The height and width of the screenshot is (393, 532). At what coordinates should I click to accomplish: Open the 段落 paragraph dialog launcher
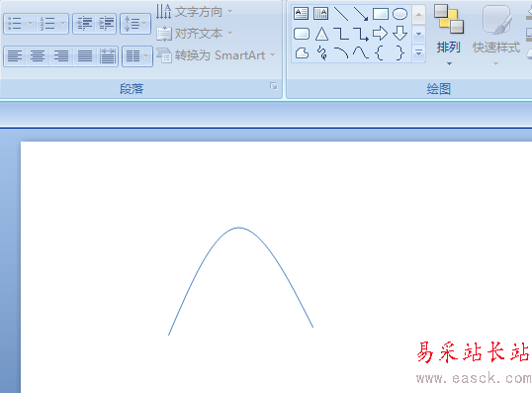coord(274,86)
